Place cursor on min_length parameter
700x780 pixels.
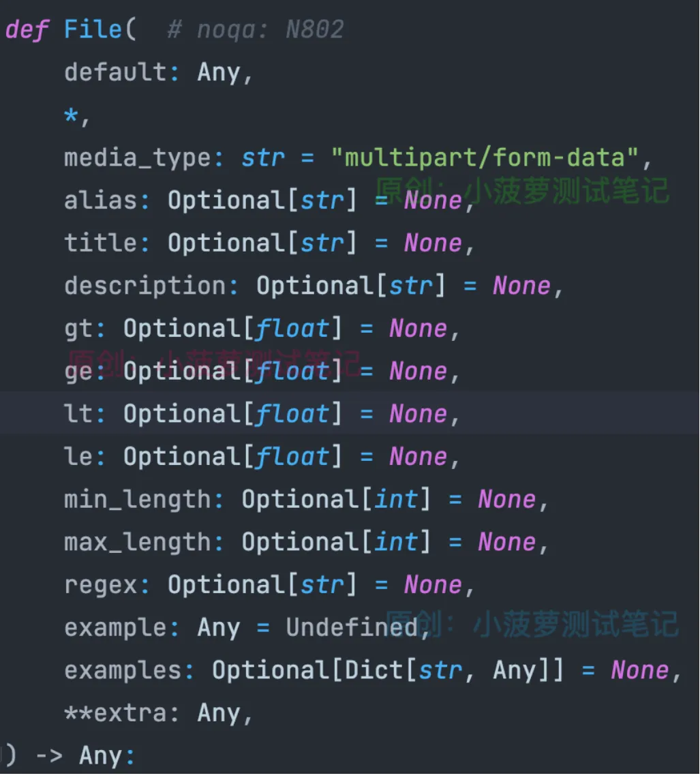(x=138, y=500)
